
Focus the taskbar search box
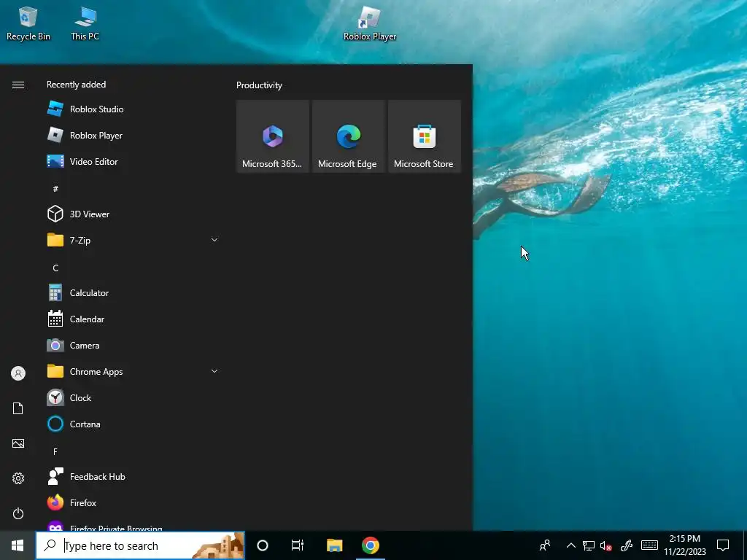pyautogui.click(x=141, y=545)
